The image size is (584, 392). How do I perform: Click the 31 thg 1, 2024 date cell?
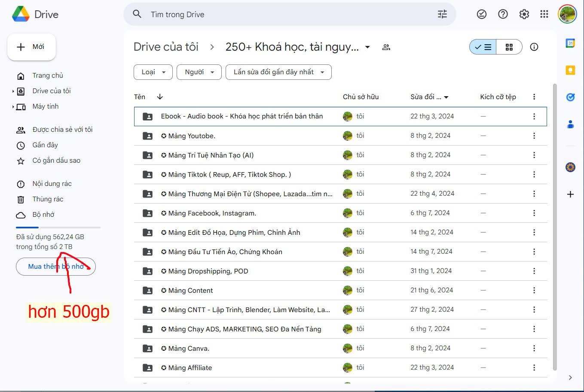(x=431, y=271)
